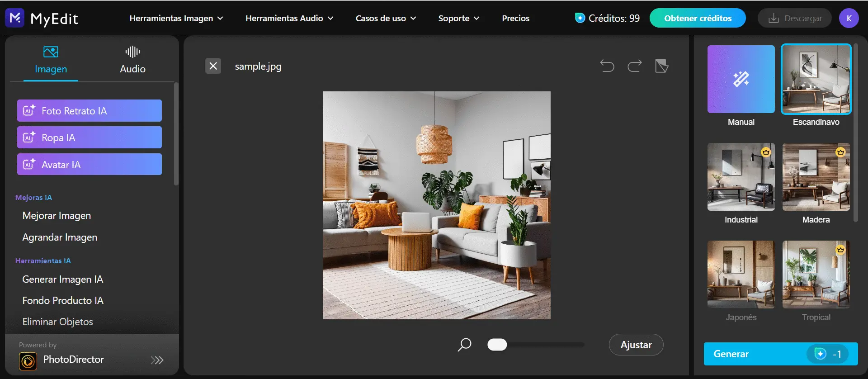Click the premium crown on Industrial style

pos(765,152)
